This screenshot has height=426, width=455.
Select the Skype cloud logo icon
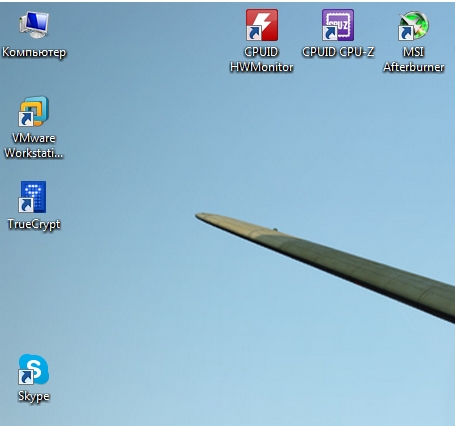click(x=34, y=369)
